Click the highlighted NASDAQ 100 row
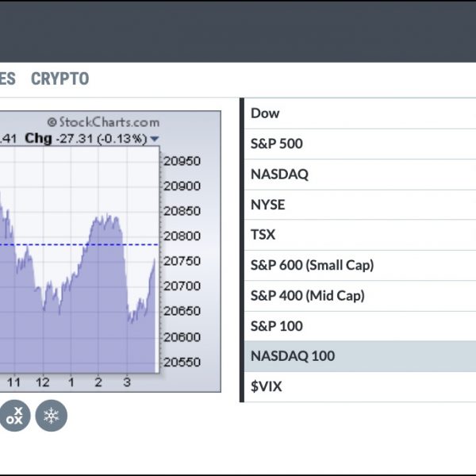This screenshot has width=476, height=476. (x=360, y=356)
